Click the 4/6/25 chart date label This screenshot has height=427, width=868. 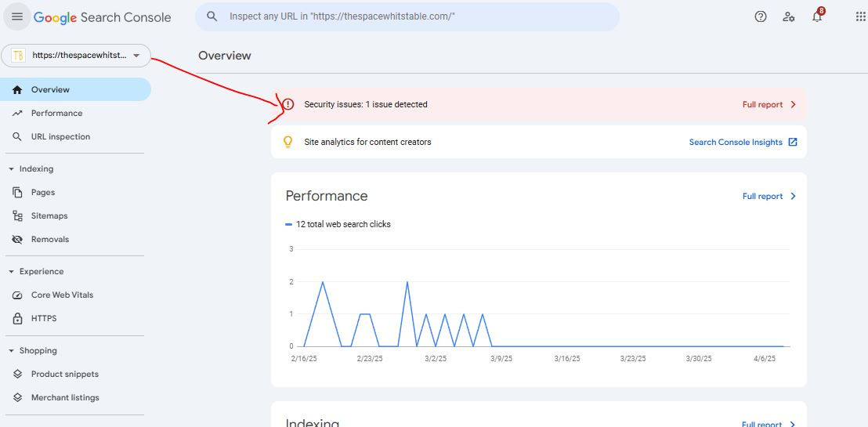(x=765, y=358)
